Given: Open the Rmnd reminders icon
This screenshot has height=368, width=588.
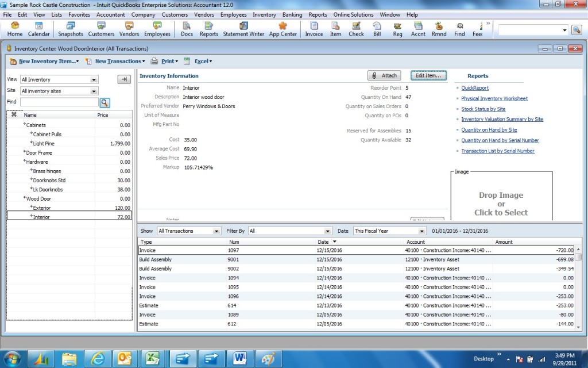Looking at the screenshot, I should 439,29.
